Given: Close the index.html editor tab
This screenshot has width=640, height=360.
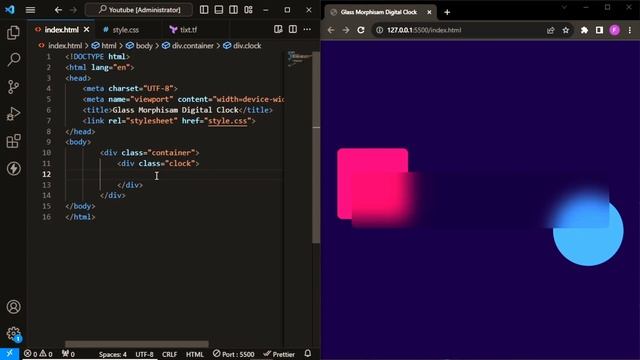Looking at the screenshot, I should click(87, 30).
